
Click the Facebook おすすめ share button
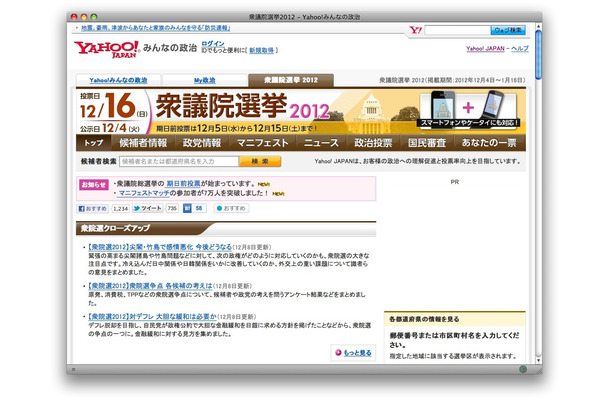[x=93, y=209]
